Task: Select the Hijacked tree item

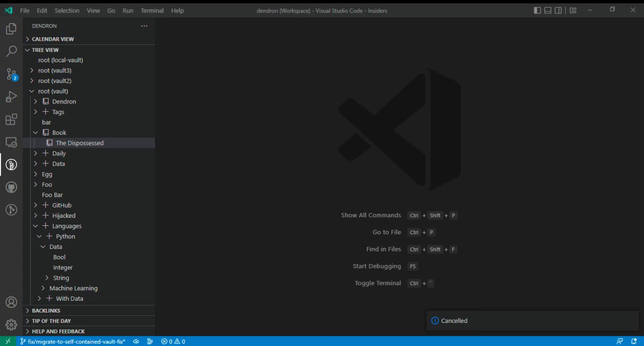Action: click(x=89, y=216)
